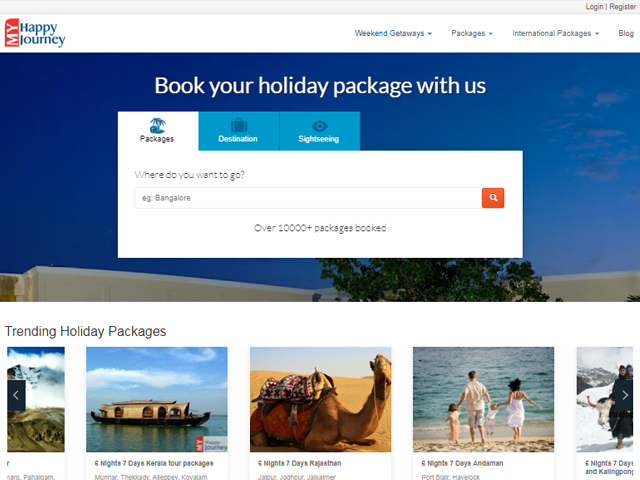Click the orange magnifier search button
The image size is (640, 480).
(493, 198)
